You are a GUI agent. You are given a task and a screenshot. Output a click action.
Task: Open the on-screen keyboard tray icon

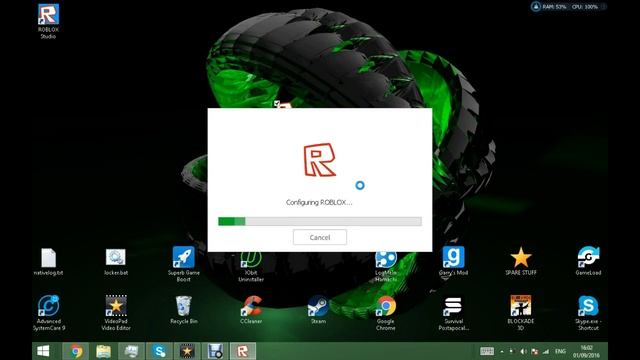487,351
